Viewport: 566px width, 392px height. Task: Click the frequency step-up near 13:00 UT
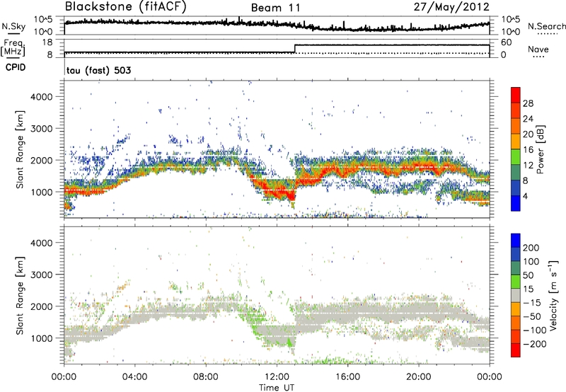pos(295,49)
